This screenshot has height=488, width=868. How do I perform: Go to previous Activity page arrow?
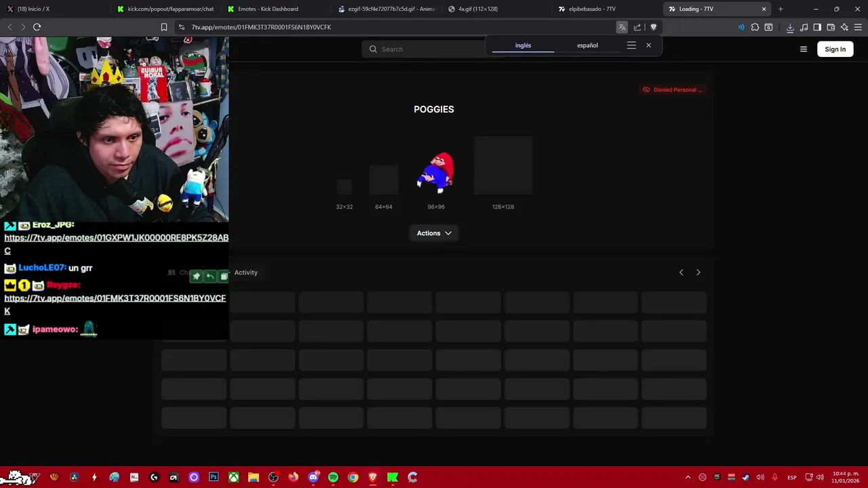click(x=682, y=272)
